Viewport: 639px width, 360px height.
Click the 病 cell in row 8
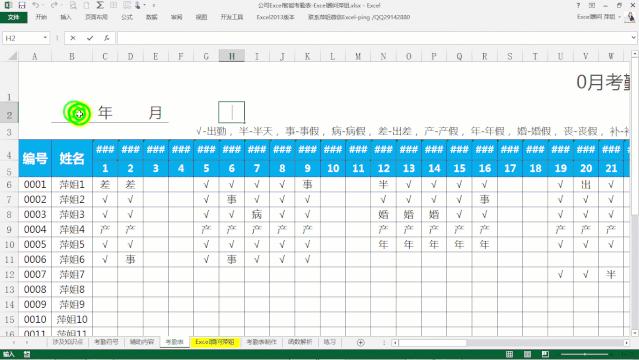pyautogui.click(x=257, y=214)
